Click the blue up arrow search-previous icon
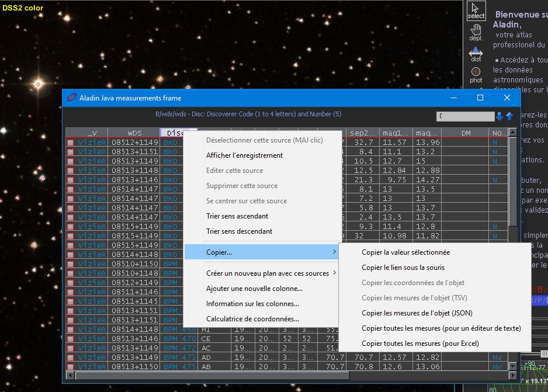Screen dimensions: 548x392 pos(509,116)
